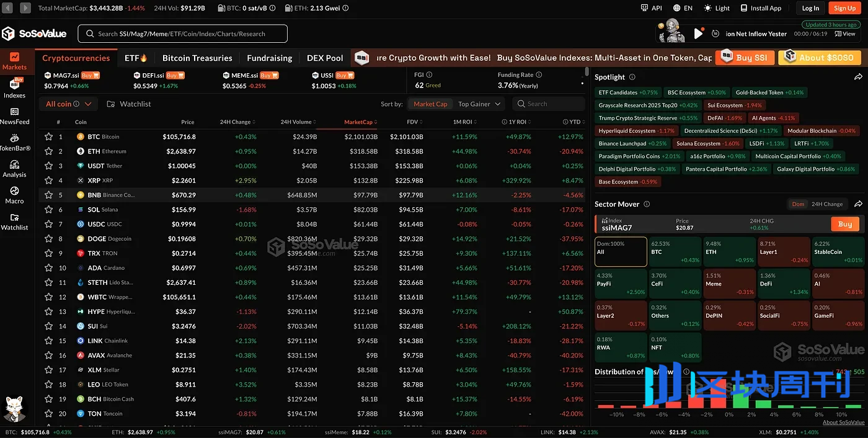
Task: Select Market Cap sort button
Action: click(x=430, y=104)
